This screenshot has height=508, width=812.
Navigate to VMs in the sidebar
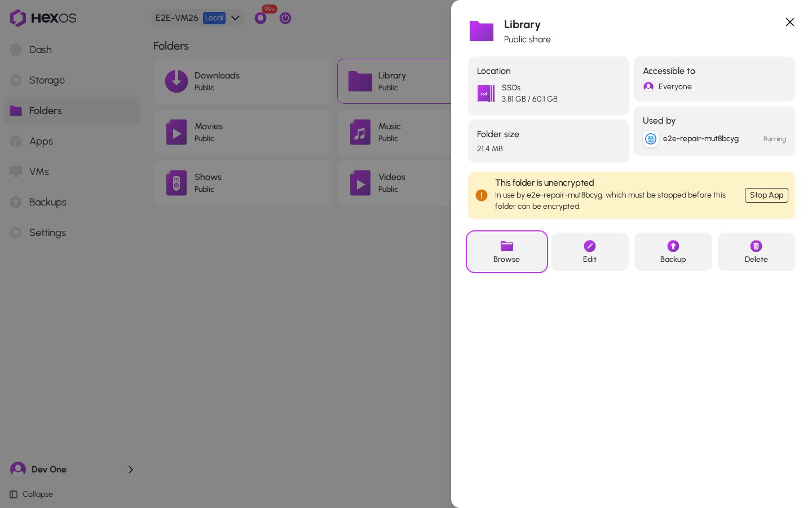coord(72,172)
